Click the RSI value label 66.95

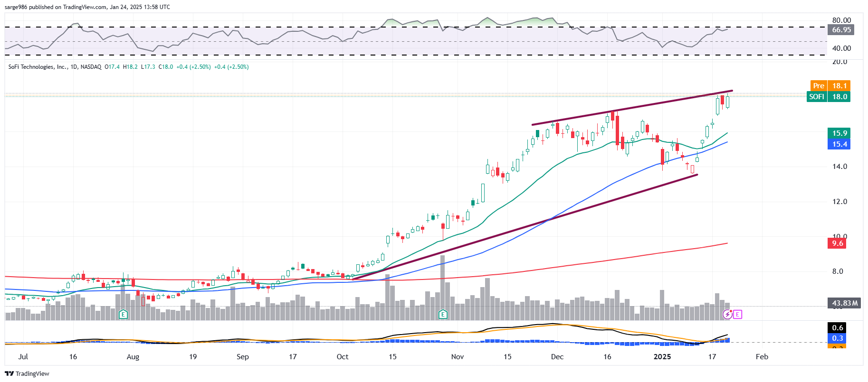click(x=841, y=30)
